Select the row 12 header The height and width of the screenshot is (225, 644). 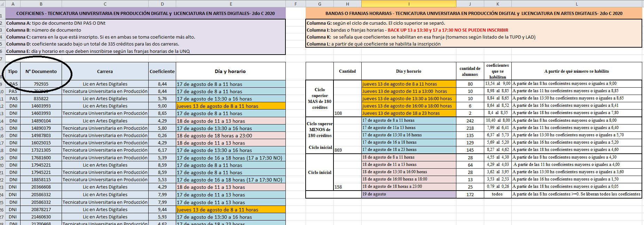[2, 106]
